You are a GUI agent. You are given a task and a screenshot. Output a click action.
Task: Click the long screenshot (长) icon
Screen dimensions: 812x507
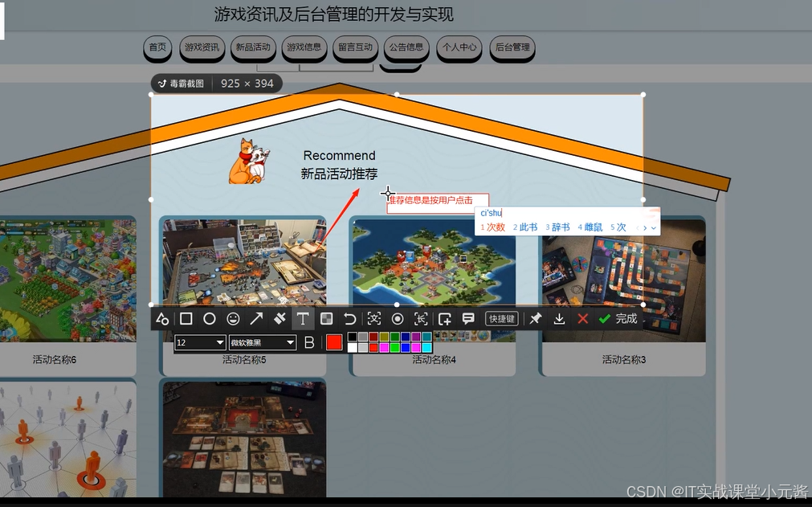[421, 319]
